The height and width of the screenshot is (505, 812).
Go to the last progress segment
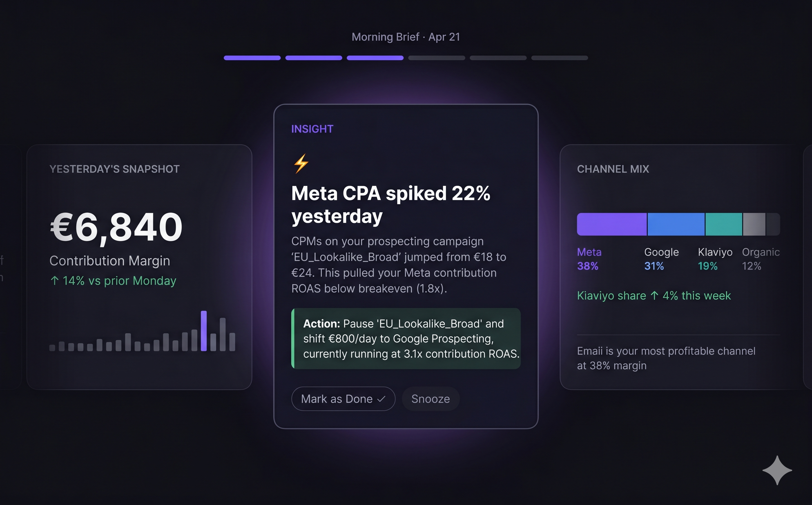click(x=559, y=58)
